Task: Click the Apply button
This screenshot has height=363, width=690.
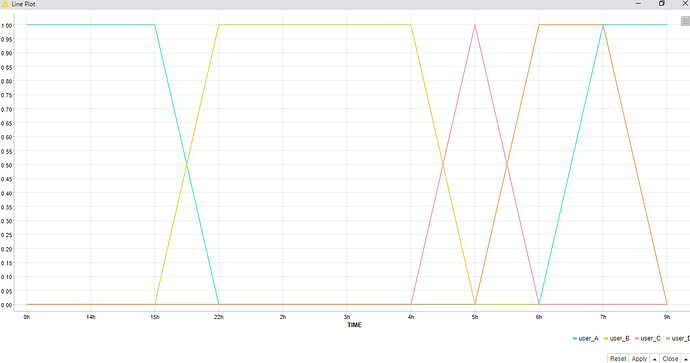Action: tap(639, 359)
